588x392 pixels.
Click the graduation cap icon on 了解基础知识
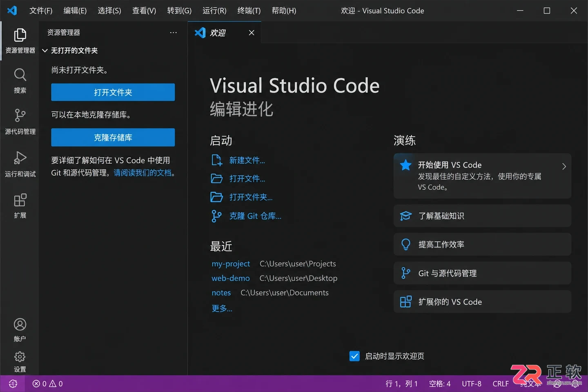click(406, 216)
